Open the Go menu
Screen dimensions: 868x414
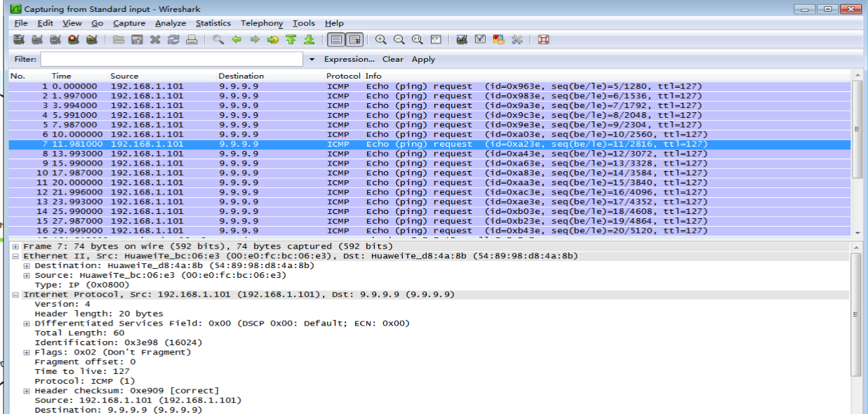[x=97, y=23]
